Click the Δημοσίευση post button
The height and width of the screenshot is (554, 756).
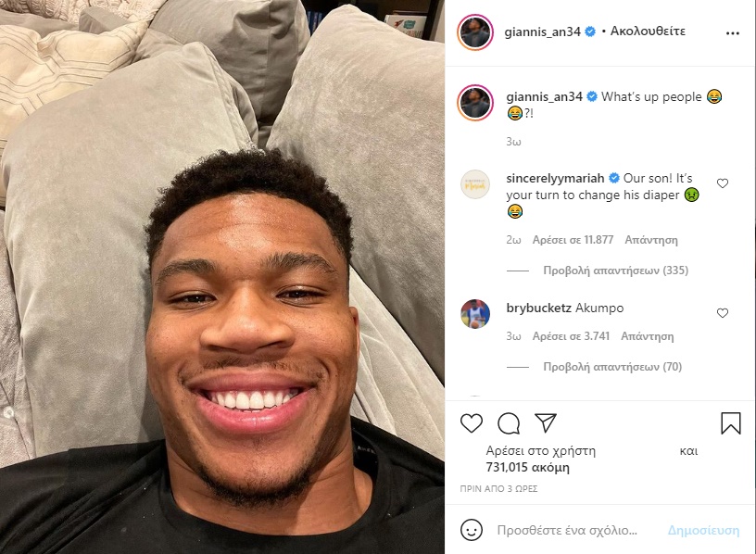(703, 530)
